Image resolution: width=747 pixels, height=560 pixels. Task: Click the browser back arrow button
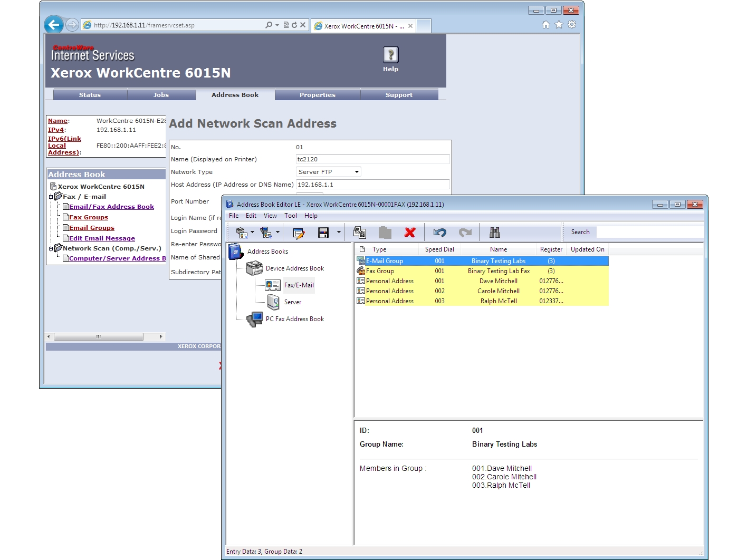point(54,24)
